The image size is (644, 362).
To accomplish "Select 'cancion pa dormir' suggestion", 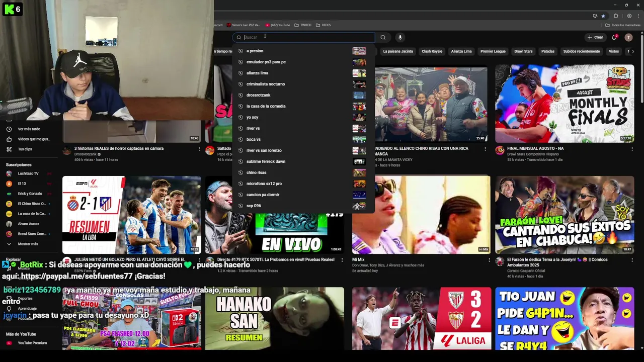I will point(303,195).
